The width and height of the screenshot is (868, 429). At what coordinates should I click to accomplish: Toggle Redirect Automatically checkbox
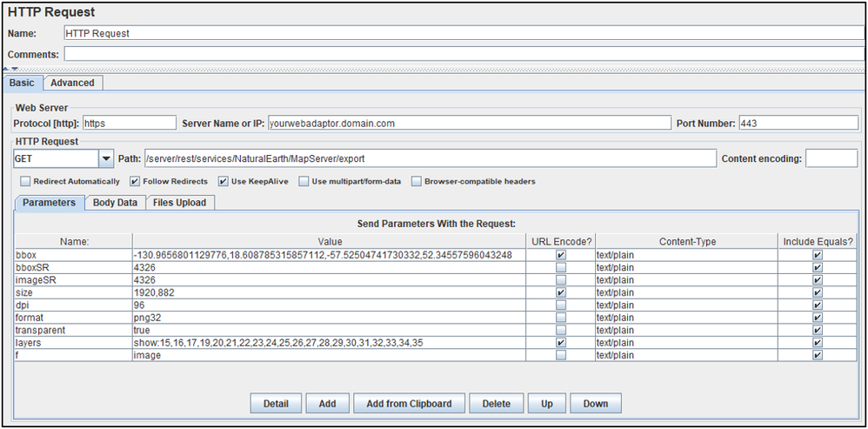[25, 182]
